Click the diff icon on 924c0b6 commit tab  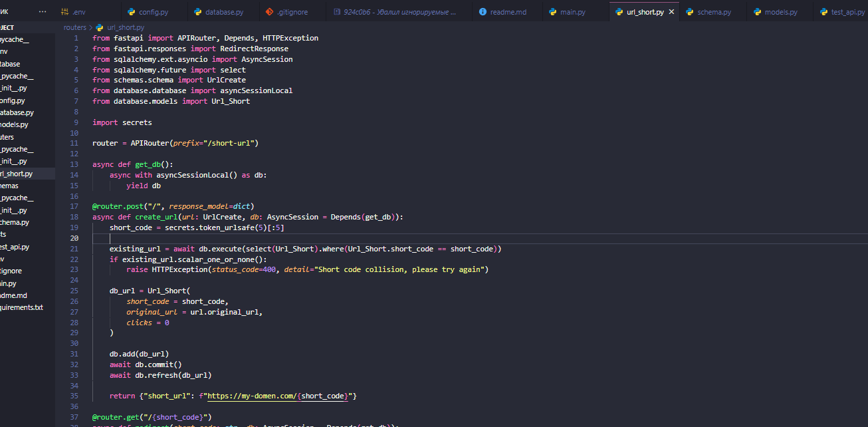point(338,12)
